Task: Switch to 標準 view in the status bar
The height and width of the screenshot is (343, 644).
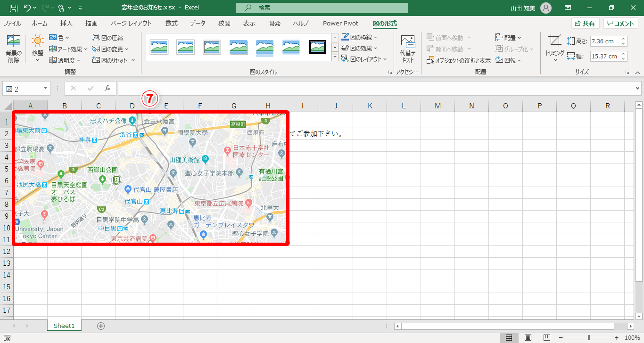Action: pos(509,337)
